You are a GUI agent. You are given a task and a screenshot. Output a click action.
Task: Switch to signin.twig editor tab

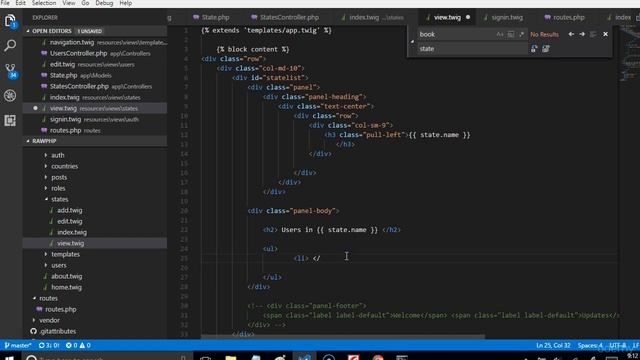click(x=503, y=18)
